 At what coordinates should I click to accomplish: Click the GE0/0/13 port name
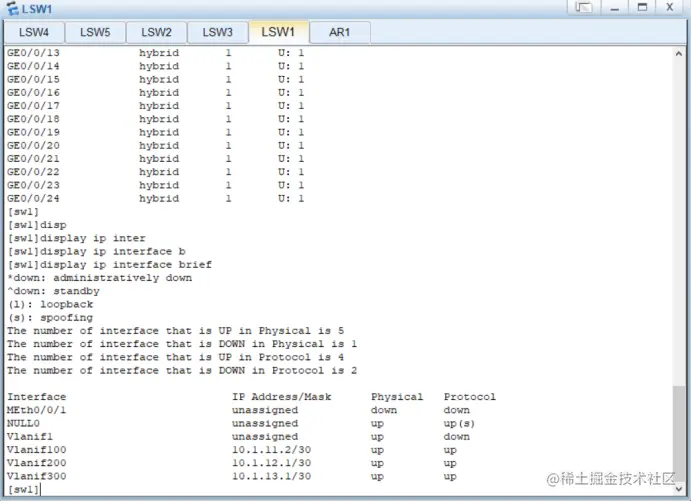coord(33,53)
